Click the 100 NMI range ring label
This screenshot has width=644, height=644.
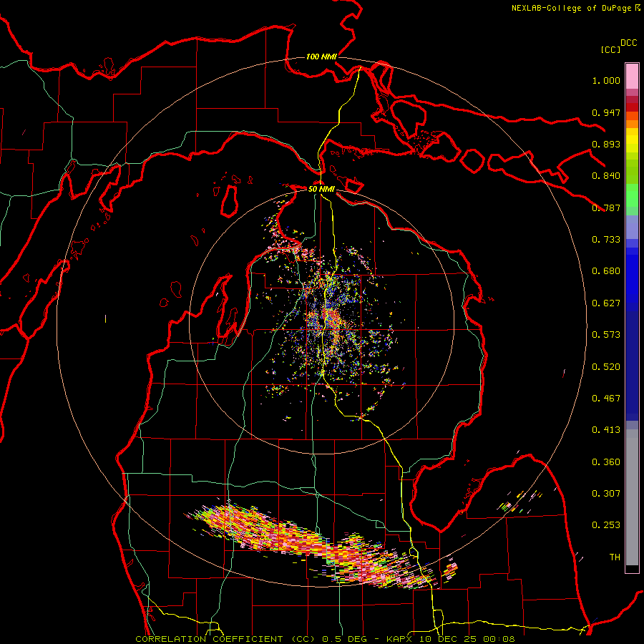click(321, 57)
